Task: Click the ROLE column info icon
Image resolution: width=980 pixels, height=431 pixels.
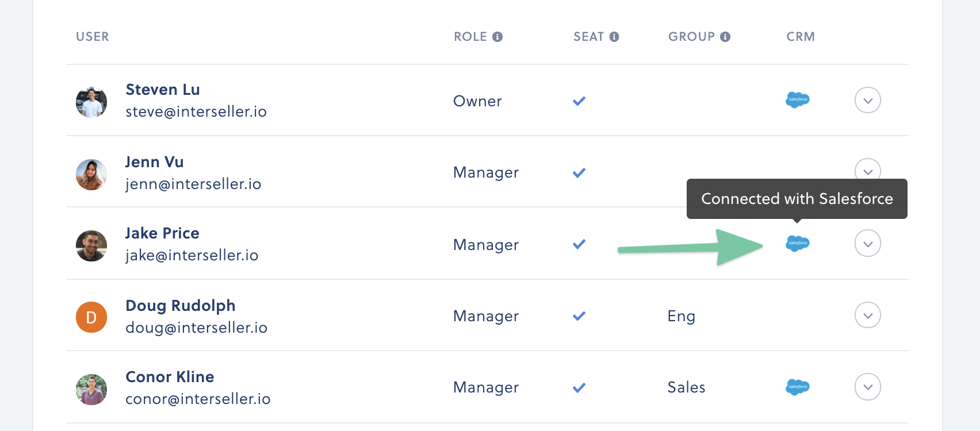Action: point(497,37)
